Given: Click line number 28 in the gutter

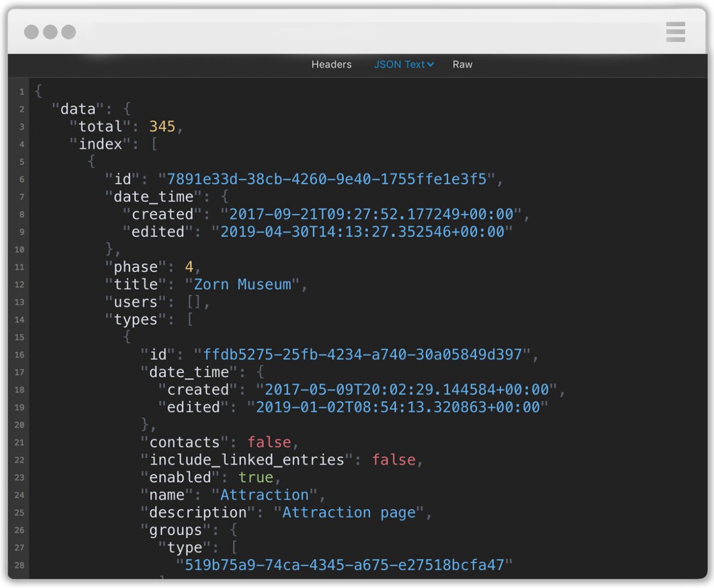Looking at the screenshot, I should pyautogui.click(x=19, y=566).
